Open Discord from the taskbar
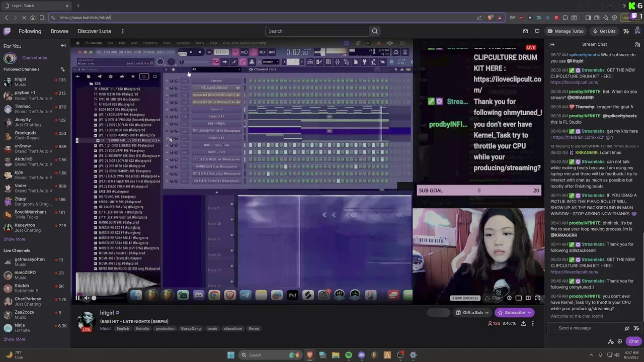The image size is (644, 362). click(x=361, y=355)
